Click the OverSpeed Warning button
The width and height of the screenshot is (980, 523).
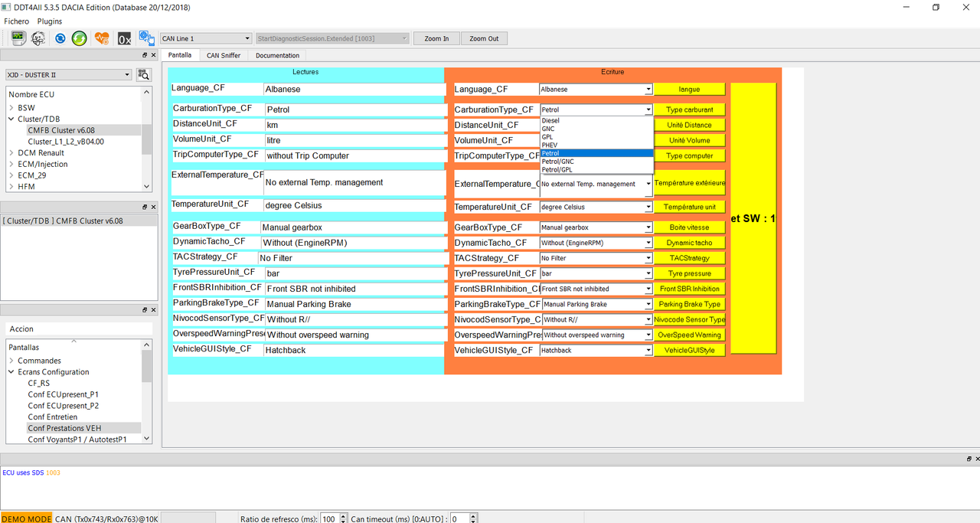[x=689, y=335]
